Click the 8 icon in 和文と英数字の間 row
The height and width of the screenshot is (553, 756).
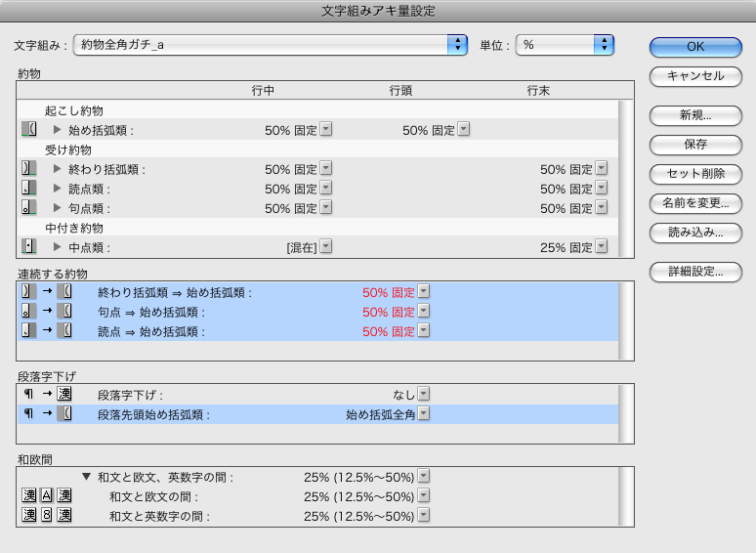tap(47, 515)
